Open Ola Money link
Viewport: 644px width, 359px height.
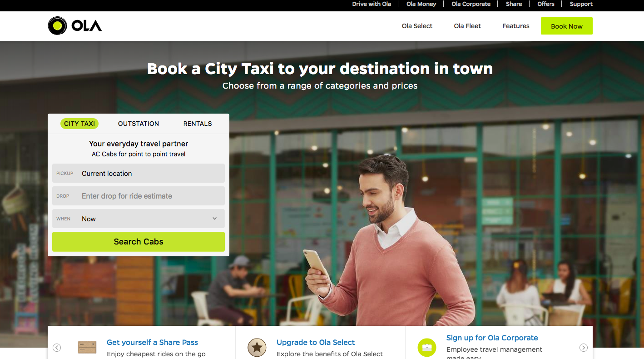(x=421, y=4)
